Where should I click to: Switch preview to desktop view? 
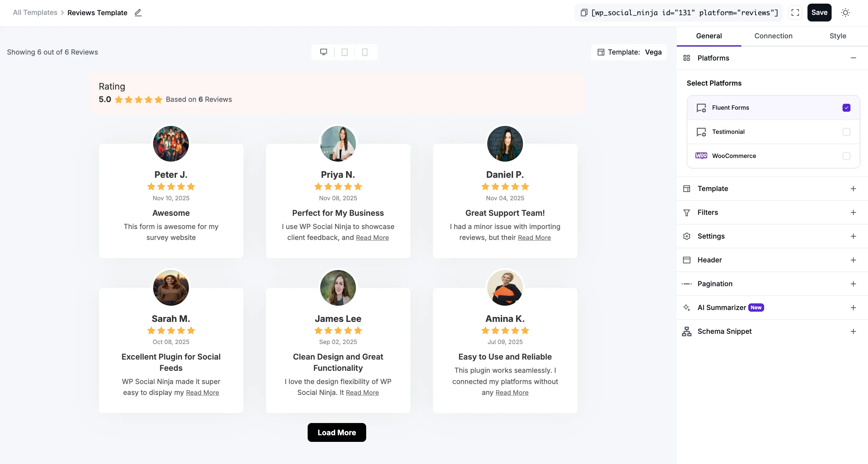coord(324,52)
